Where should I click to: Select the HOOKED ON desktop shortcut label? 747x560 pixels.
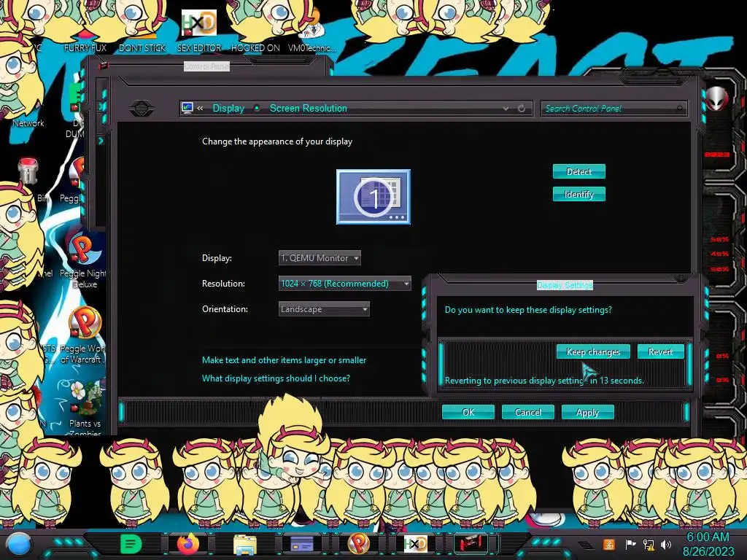[x=255, y=48]
